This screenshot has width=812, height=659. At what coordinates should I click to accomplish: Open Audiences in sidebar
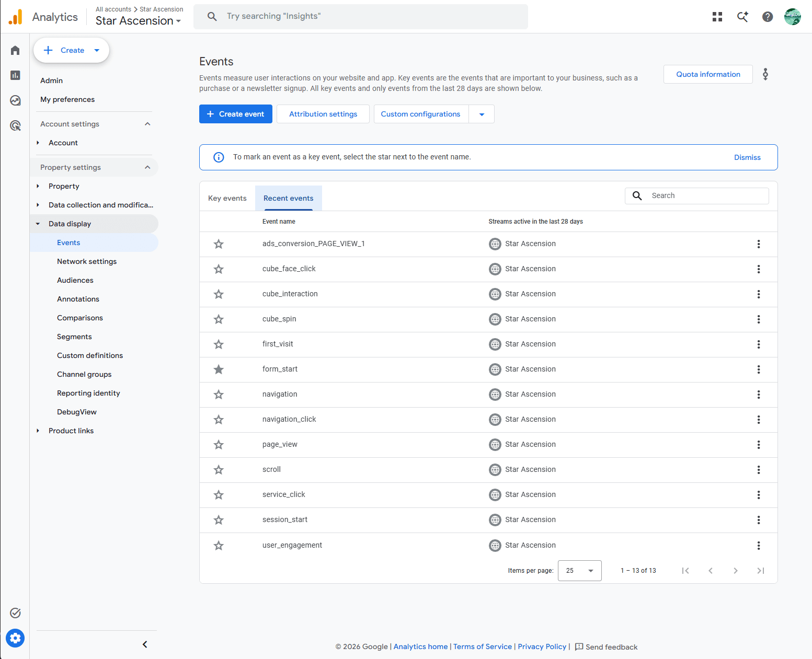click(75, 280)
